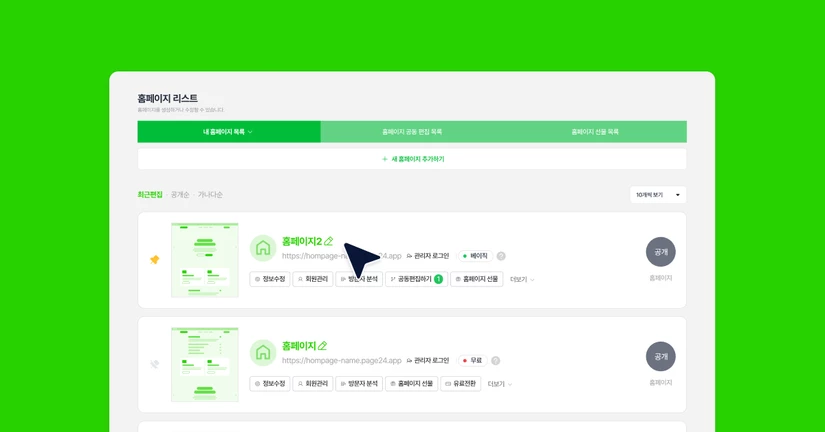
Task: Open the hompage-name.page24.app URL in 홈페이지 row
Action: pyautogui.click(x=341, y=360)
